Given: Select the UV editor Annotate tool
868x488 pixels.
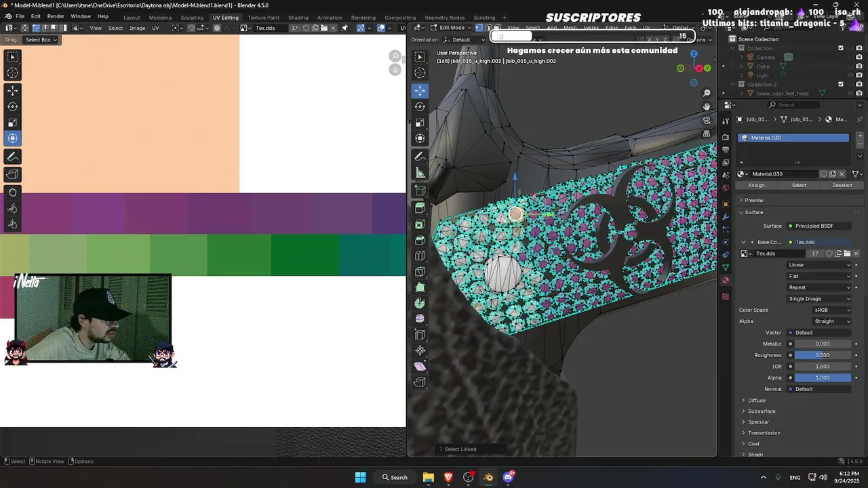Looking at the screenshot, I should click(x=12, y=157).
